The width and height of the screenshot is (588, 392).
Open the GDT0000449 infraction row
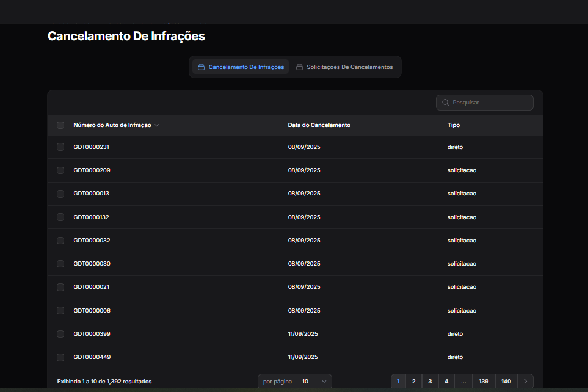[92, 357]
